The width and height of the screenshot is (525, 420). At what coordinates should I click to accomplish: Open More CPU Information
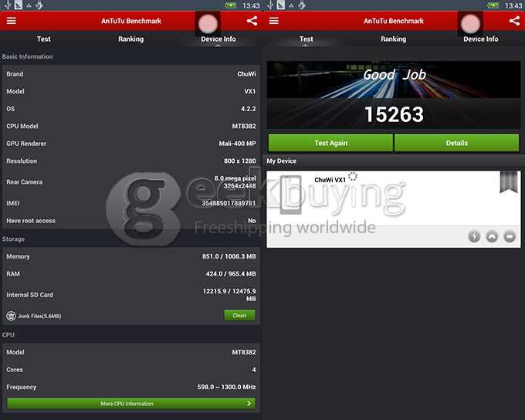click(131, 404)
